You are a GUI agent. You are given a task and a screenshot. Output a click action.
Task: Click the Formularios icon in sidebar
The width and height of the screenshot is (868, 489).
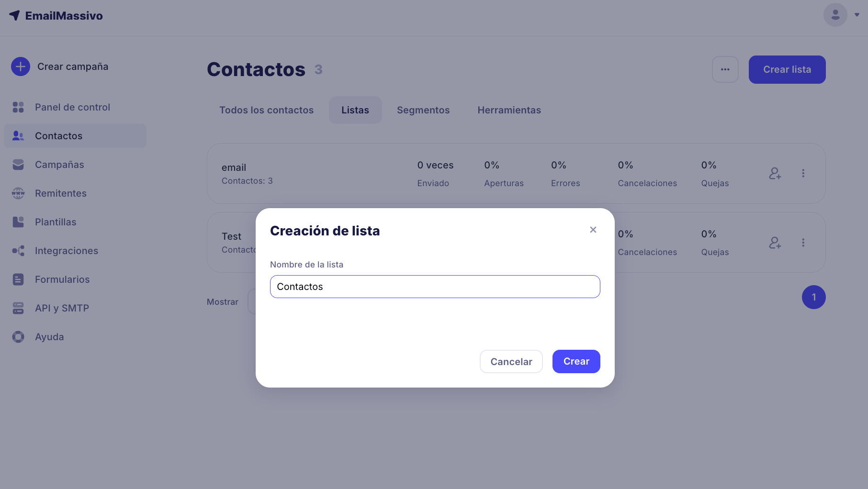tap(18, 279)
